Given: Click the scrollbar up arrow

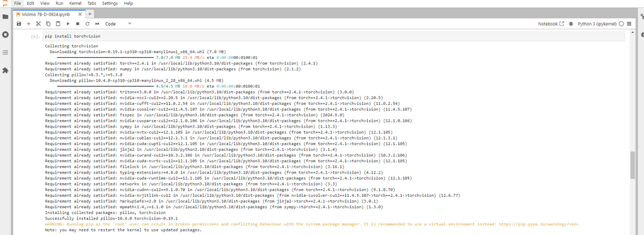Looking at the screenshot, I should pyautogui.click(x=633, y=32).
